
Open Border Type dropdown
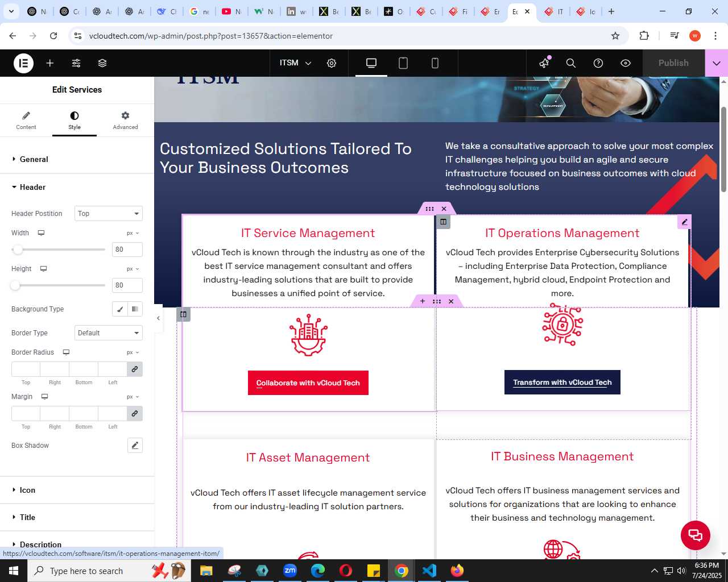point(108,333)
